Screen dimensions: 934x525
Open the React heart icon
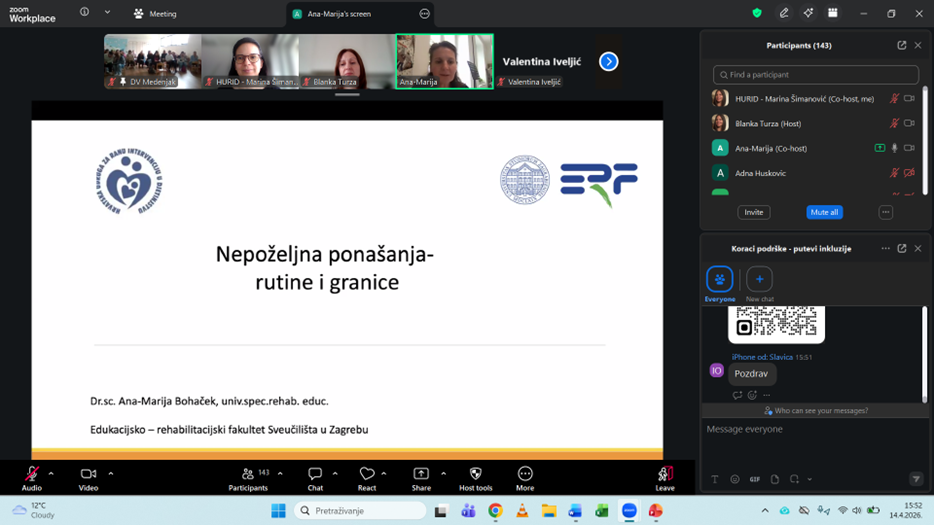tap(367, 474)
